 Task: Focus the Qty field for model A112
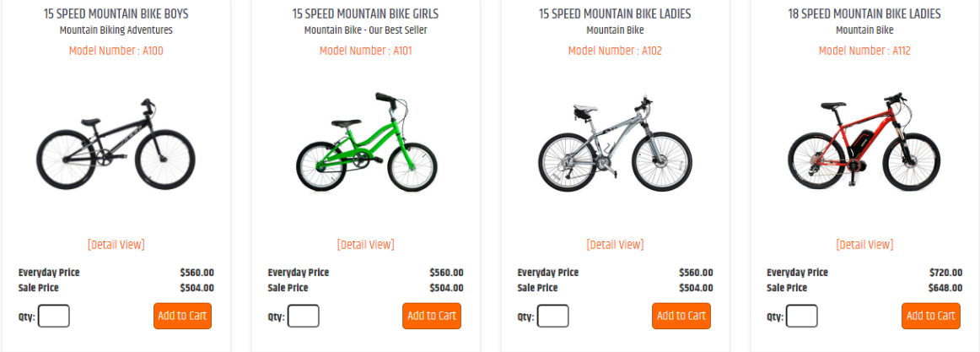[802, 316]
